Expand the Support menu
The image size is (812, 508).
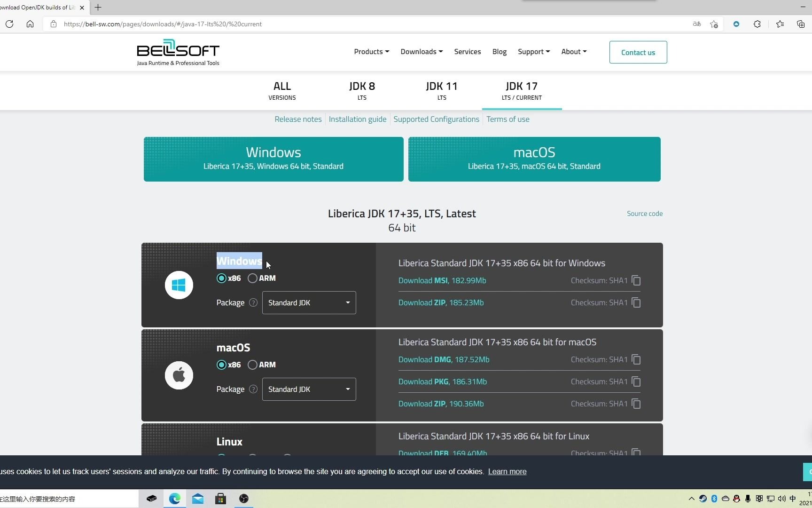coord(534,52)
